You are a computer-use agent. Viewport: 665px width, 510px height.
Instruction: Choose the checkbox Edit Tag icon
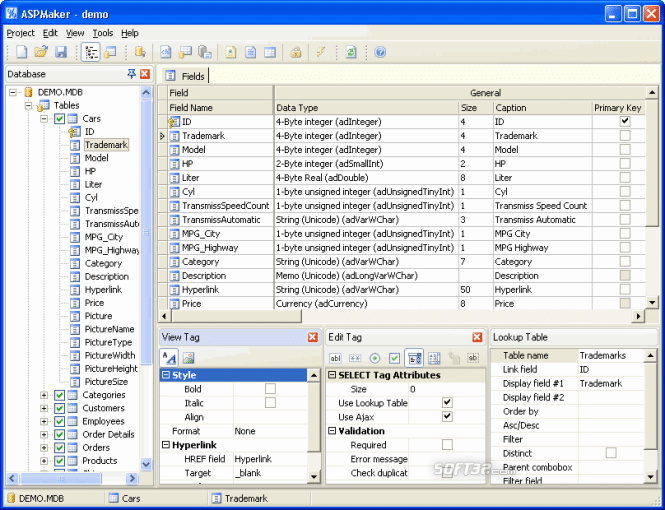click(394, 358)
